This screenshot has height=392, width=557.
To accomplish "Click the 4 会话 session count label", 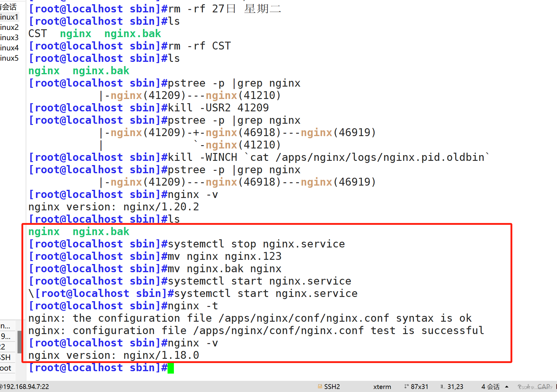I will [490, 387].
